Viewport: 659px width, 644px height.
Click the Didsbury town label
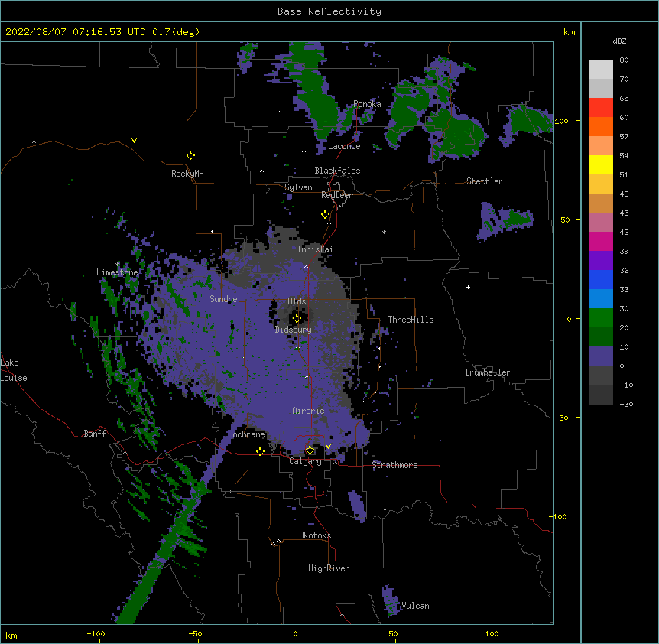pos(294,330)
